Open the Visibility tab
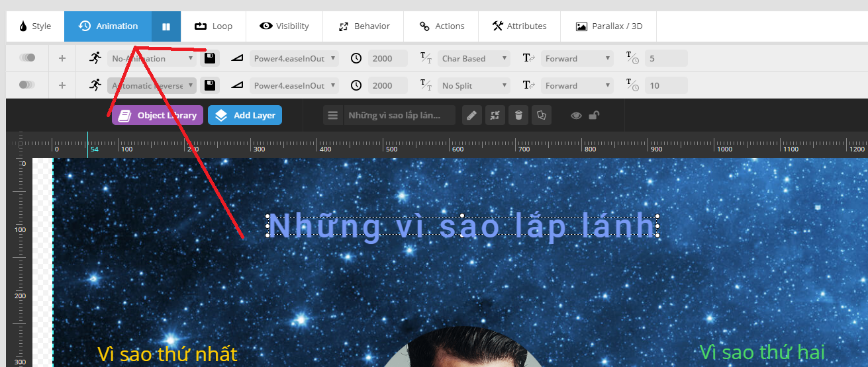This screenshot has width=868, height=367. pyautogui.click(x=284, y=26)
